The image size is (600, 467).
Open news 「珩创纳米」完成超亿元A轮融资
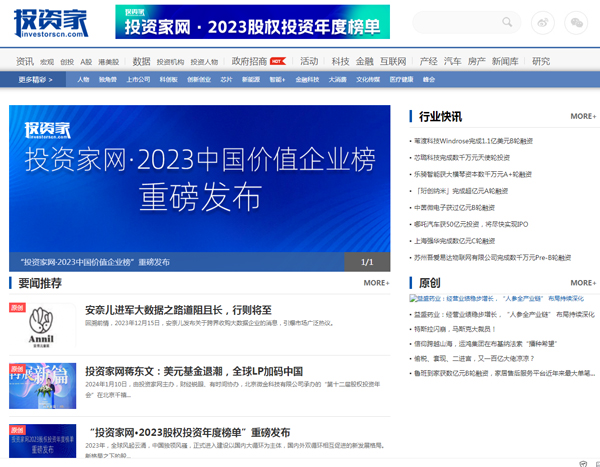[461, 191]
